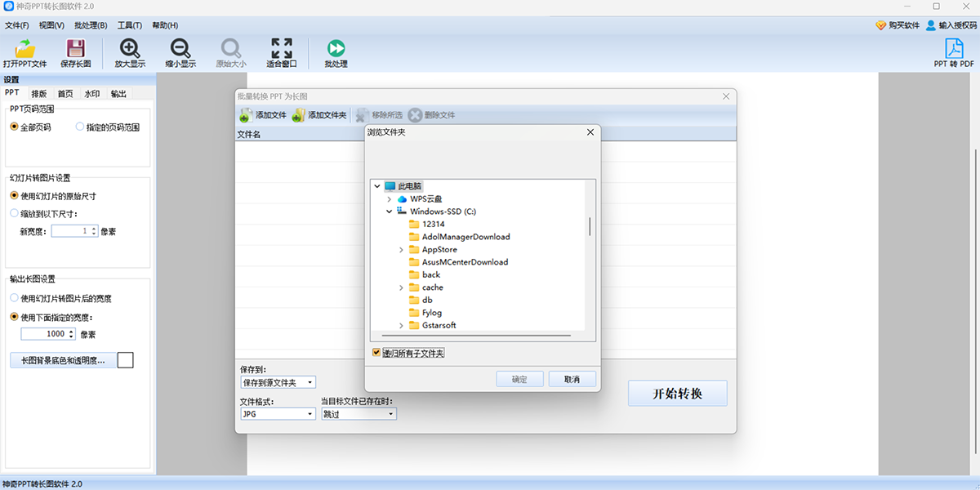This screenshot has height=490, width=980.
Task: Click the 确定 button
Action: coord(519,379)
